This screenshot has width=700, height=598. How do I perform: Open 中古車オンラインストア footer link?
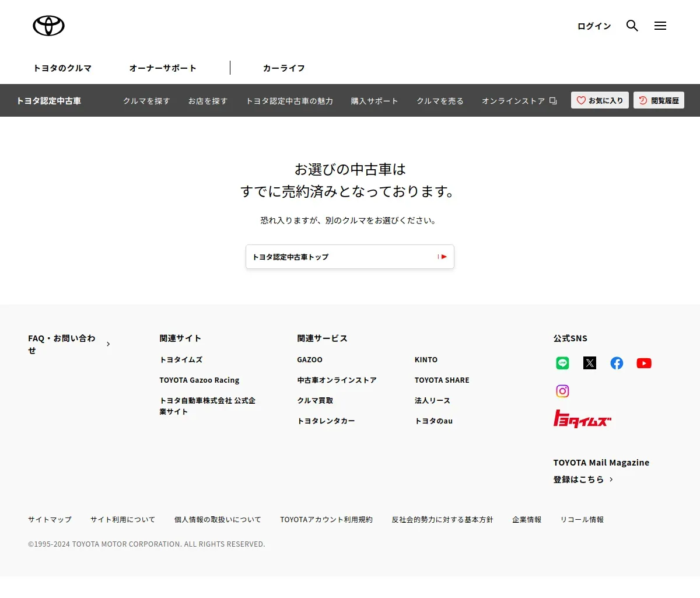click(x=337, y=380)
